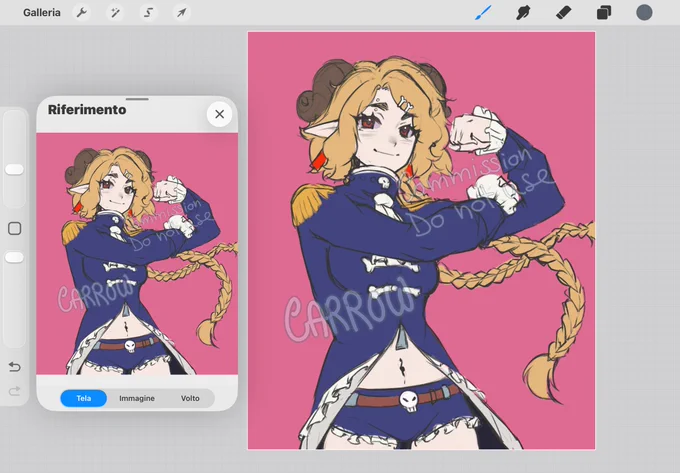
Task: Open the Adjustments magic wand menu
Action: [x=115, y=13]
